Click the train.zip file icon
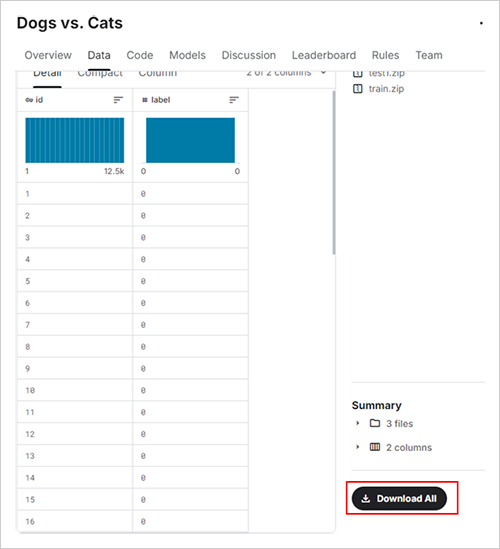500x549 pixels. click(x=357, y=89)
